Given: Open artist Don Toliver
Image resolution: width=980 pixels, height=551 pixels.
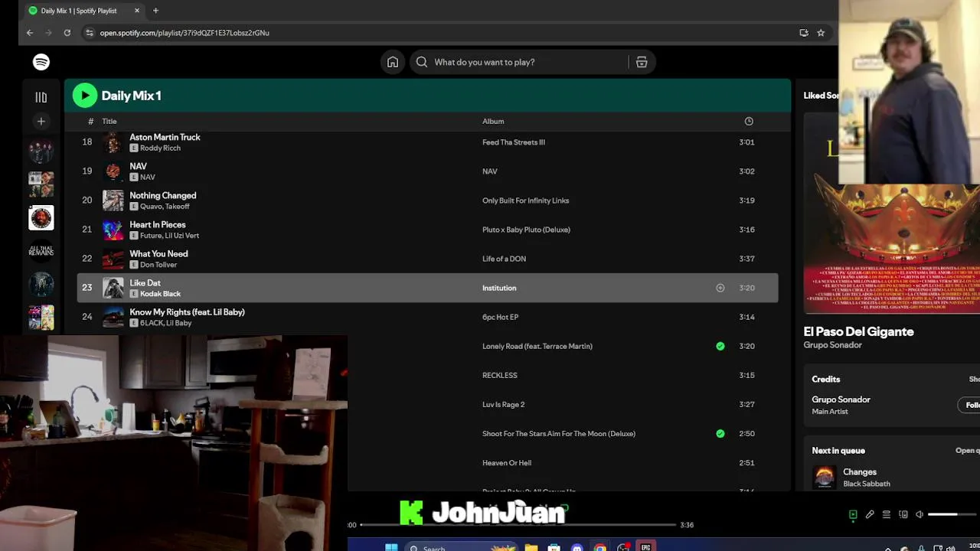Looking at the screenshot, I should coord(158,265).
